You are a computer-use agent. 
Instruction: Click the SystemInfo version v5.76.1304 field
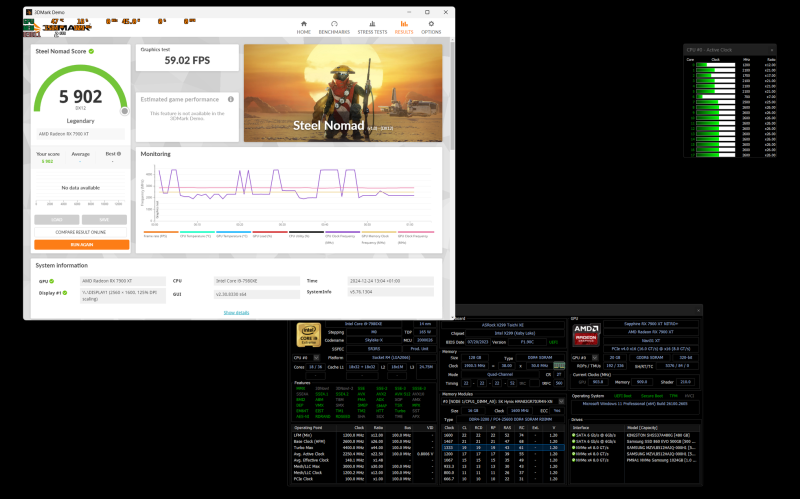390,292
